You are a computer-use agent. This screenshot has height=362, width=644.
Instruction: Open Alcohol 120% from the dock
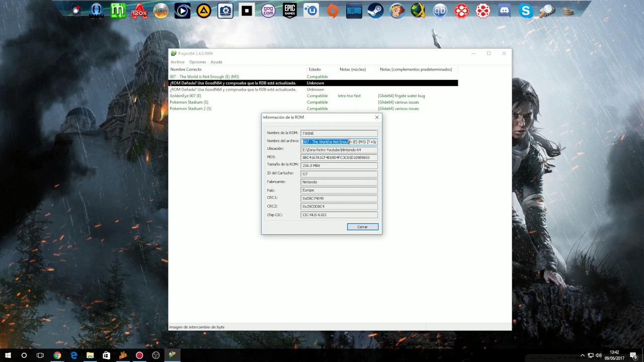pyautogui.click(x=139, y=11)
